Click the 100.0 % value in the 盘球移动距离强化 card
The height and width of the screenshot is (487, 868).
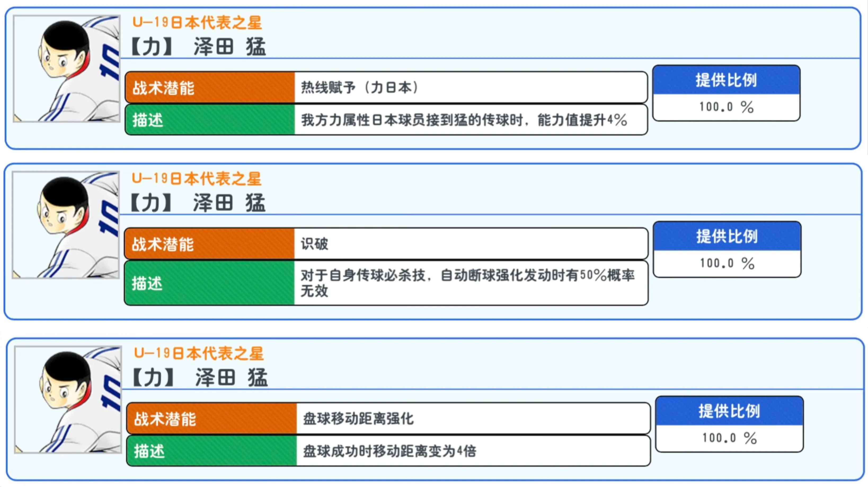tap(729, 438)
